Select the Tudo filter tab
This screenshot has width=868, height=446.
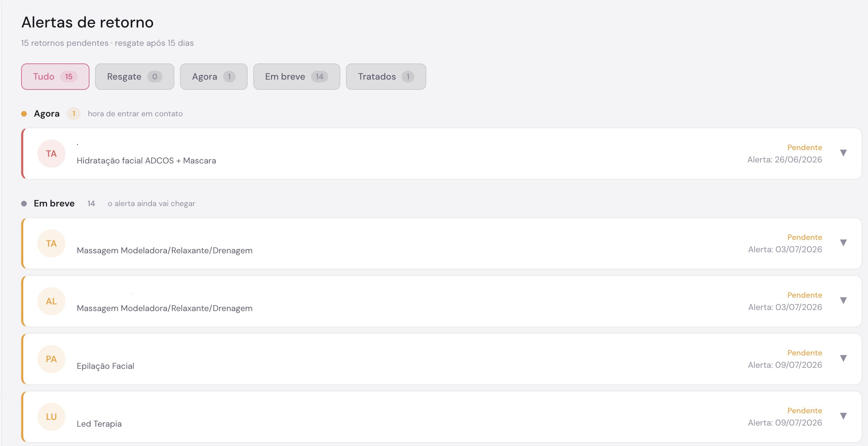(x=55, y=76)
